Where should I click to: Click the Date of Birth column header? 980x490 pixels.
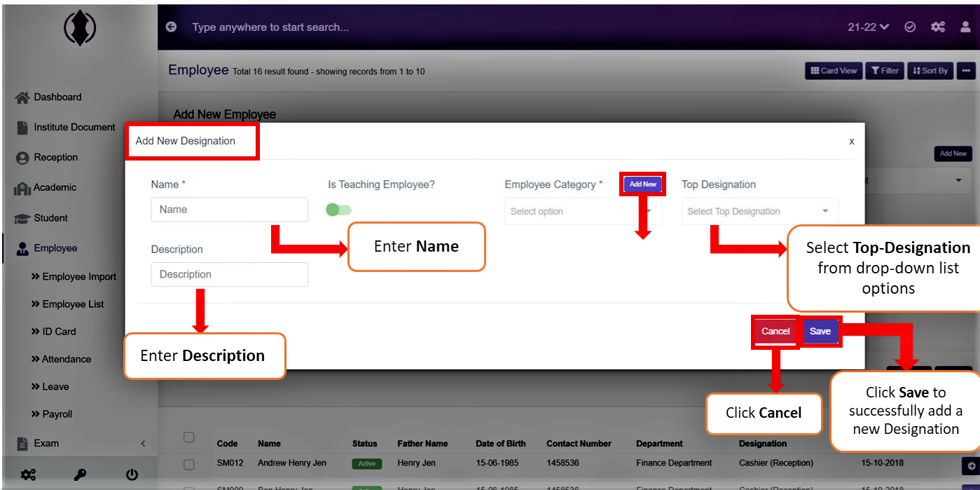click(x=501, y=444)
